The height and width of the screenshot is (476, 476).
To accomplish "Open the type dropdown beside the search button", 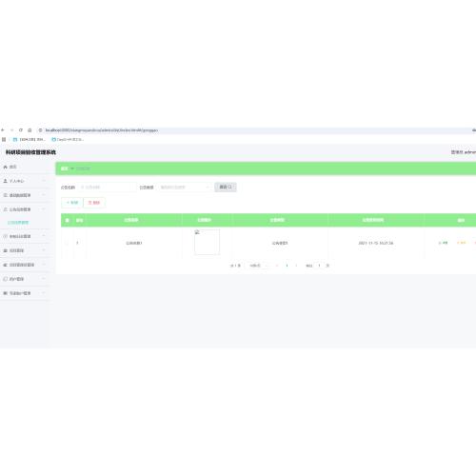I will pos(185,188).
